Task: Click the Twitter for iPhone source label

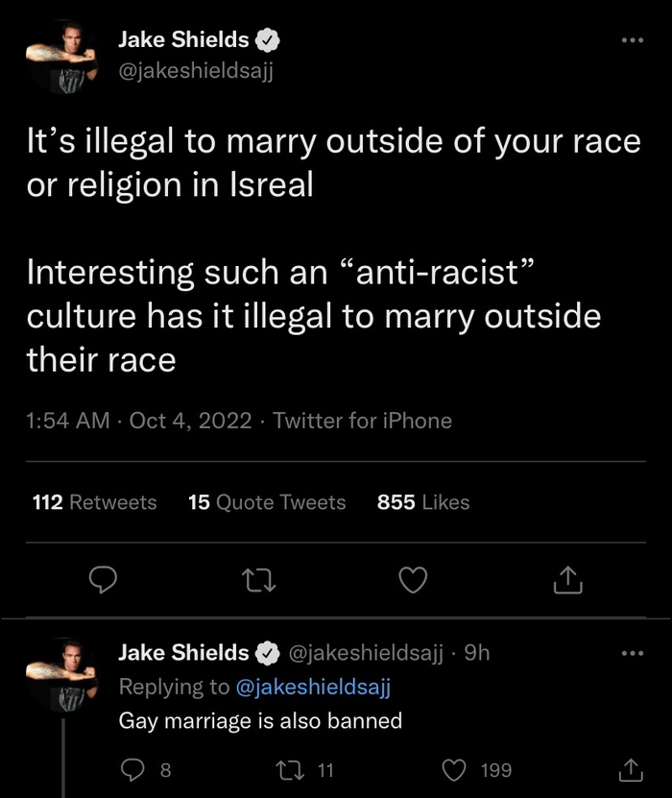Action: [x=363, y=421]
